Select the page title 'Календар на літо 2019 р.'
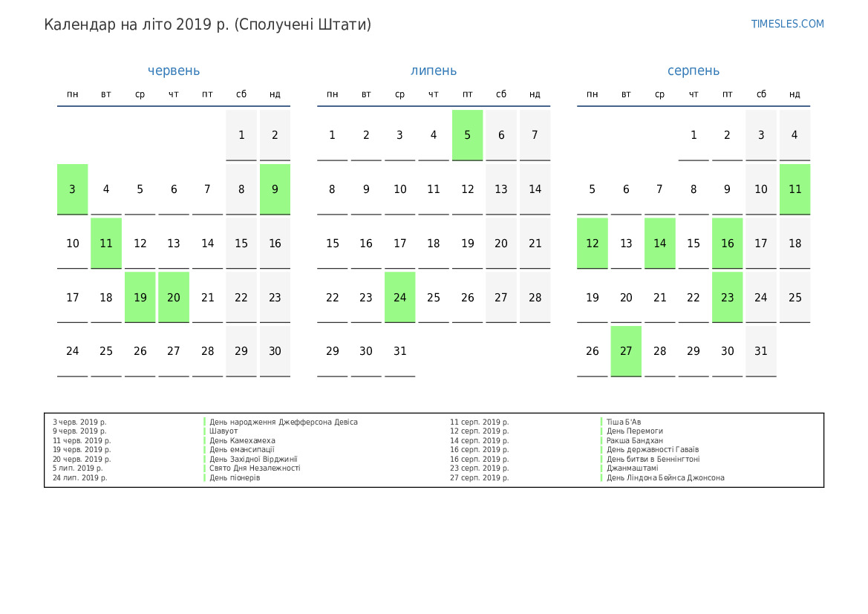Image resolution: width=868 pixels, height=614 pixels. click(x=136, y=25)
